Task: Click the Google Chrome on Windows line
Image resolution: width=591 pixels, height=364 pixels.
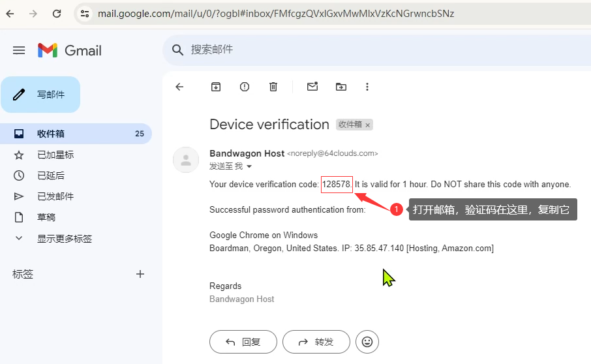Action: [x=264, y=235]
